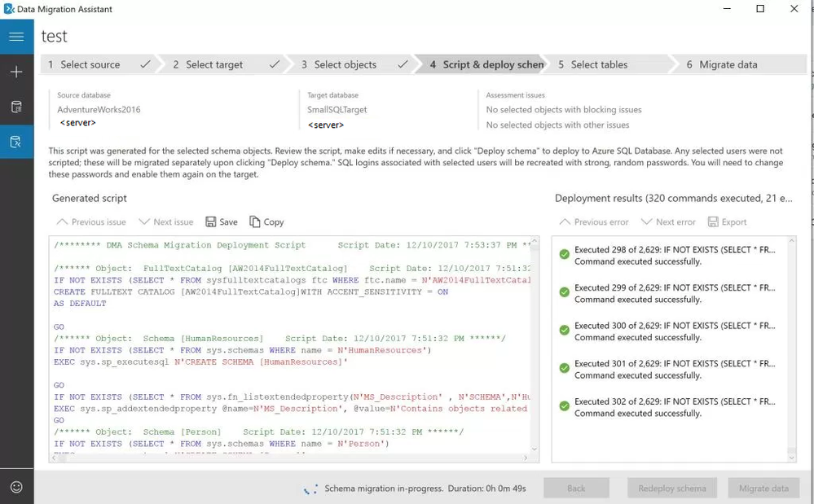Go to step 5 Select tables
814x504 pixels.
point(610,64)
